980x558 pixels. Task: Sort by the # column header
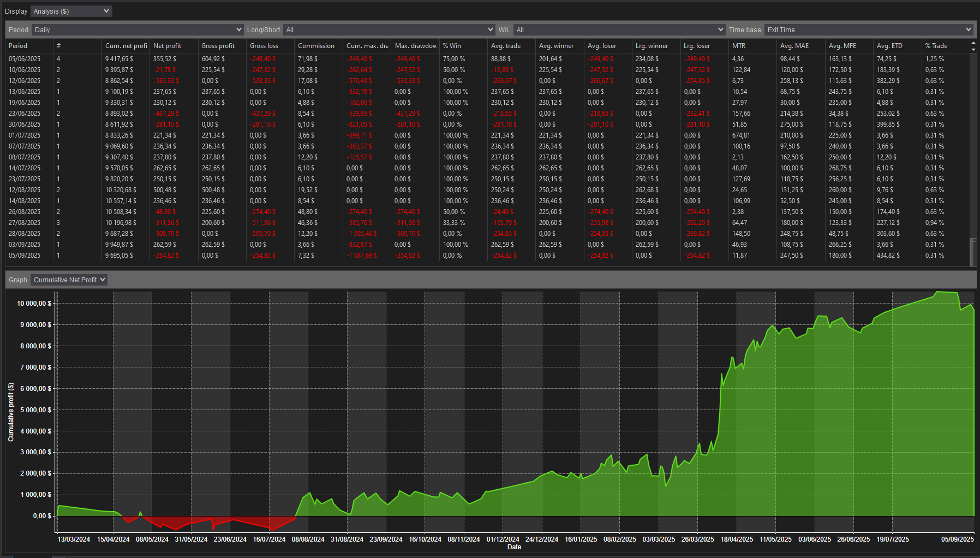click(x=77, y=46)
